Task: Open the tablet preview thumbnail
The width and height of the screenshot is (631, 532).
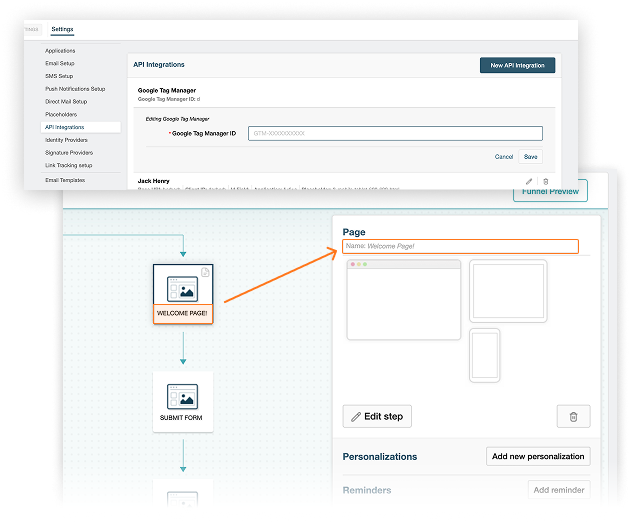Action: coord(508,291)
